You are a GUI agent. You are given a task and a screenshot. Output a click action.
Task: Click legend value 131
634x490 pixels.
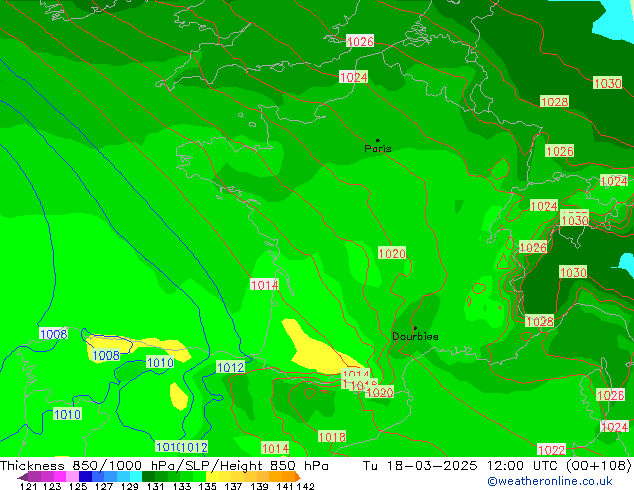tap(156, 486)
